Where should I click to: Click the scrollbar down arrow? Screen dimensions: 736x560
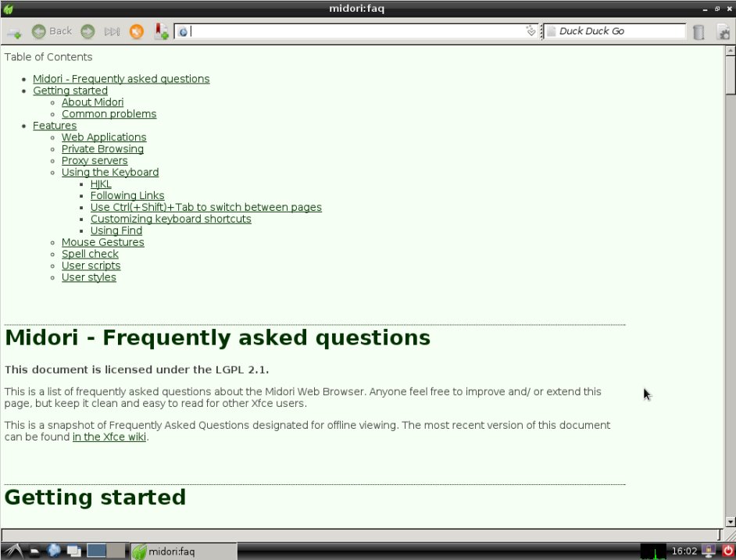[730, 522]
